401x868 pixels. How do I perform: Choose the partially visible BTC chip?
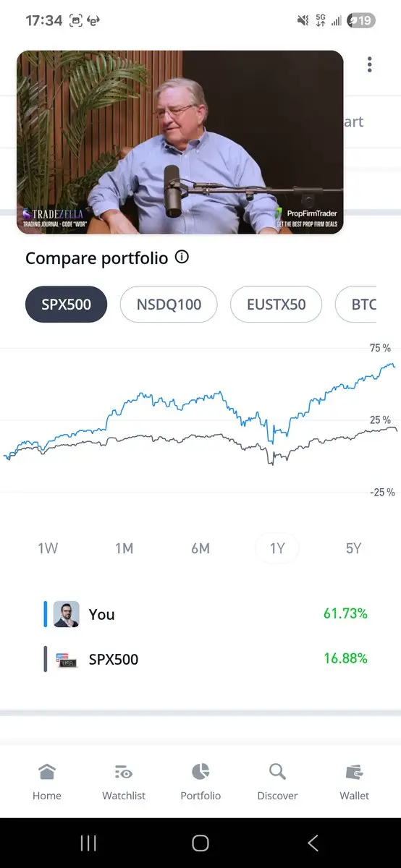click(357, 305)
